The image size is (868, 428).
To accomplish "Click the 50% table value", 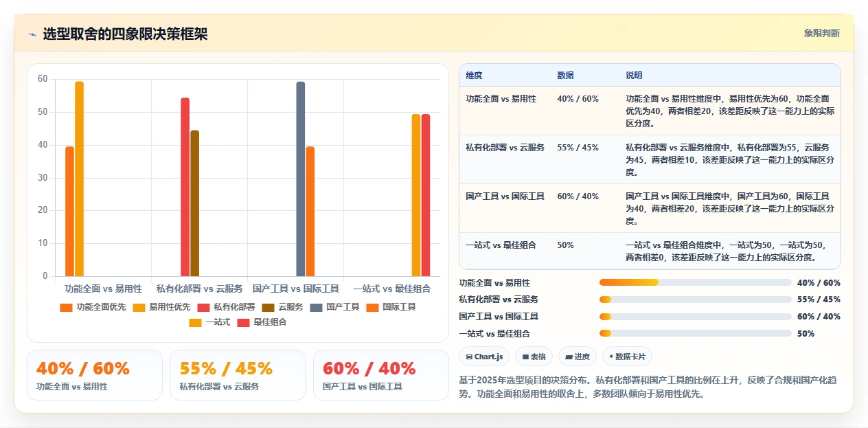I will click(x=566, y=245).
